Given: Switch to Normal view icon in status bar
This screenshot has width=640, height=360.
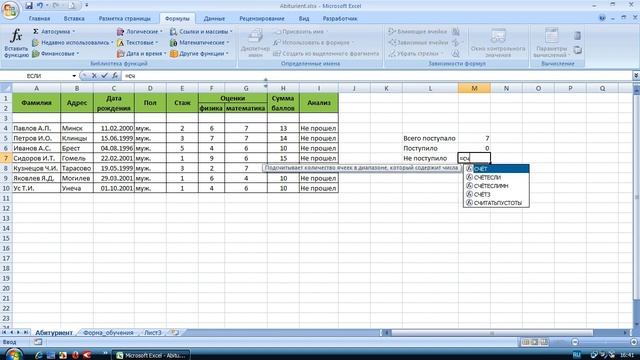Looking at the screenshot, I should (x=525, y=342).
